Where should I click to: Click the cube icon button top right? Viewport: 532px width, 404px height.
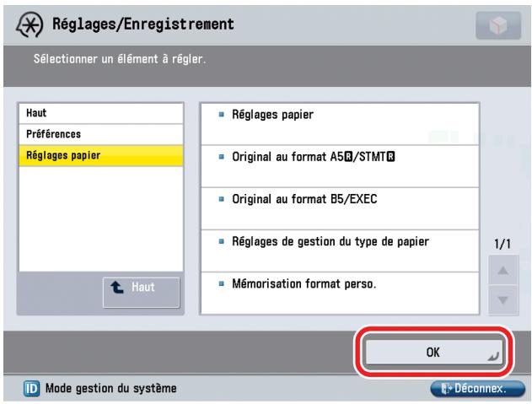[x=498, y=25]
